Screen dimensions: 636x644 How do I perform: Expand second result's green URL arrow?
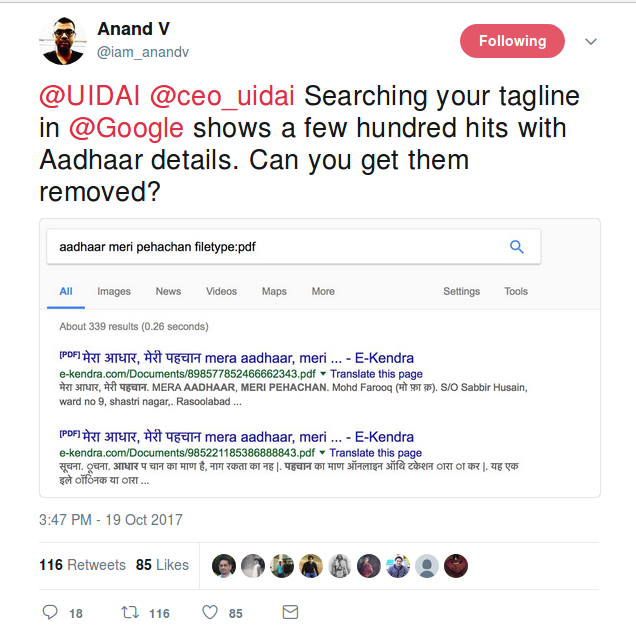click(322, 453)
